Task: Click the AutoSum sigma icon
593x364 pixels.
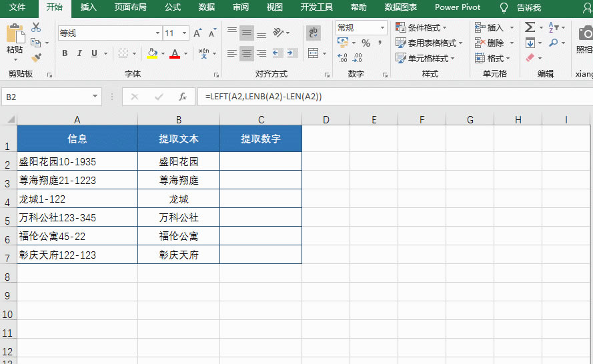Action: click(x=530, y=27)
